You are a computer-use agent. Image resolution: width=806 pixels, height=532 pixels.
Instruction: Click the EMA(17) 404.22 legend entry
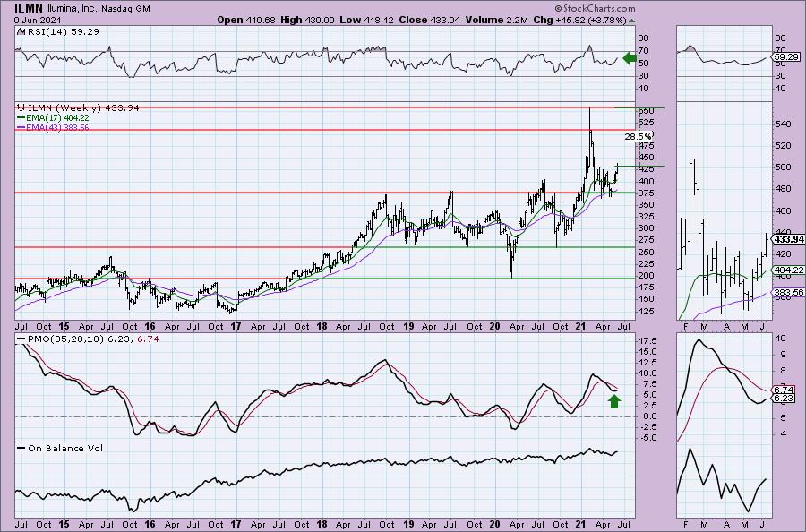[57, 117]
